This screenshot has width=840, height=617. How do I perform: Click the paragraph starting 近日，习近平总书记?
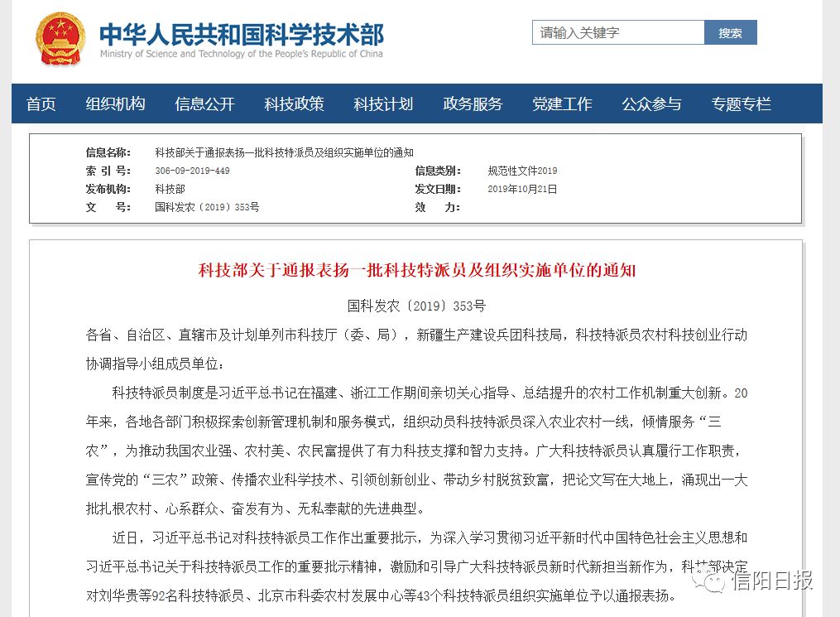click(x=417, y=566)
